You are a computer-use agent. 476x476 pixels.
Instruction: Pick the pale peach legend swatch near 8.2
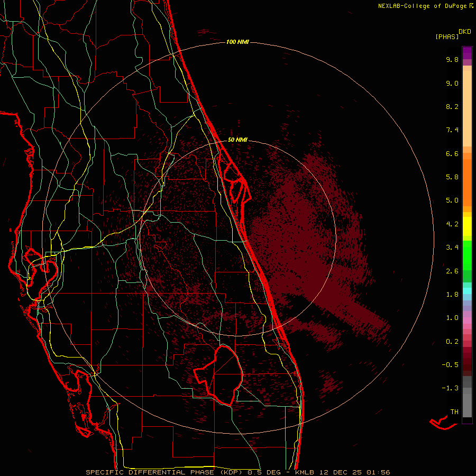467,108
